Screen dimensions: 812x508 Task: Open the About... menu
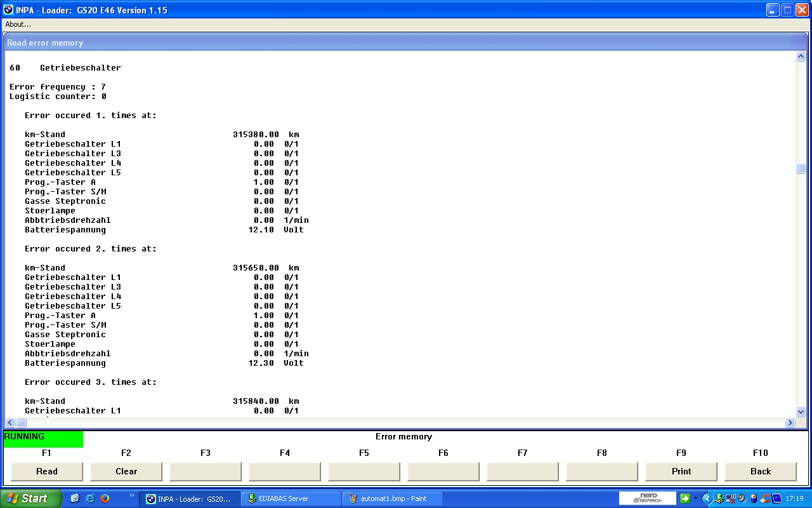point(18,24)
